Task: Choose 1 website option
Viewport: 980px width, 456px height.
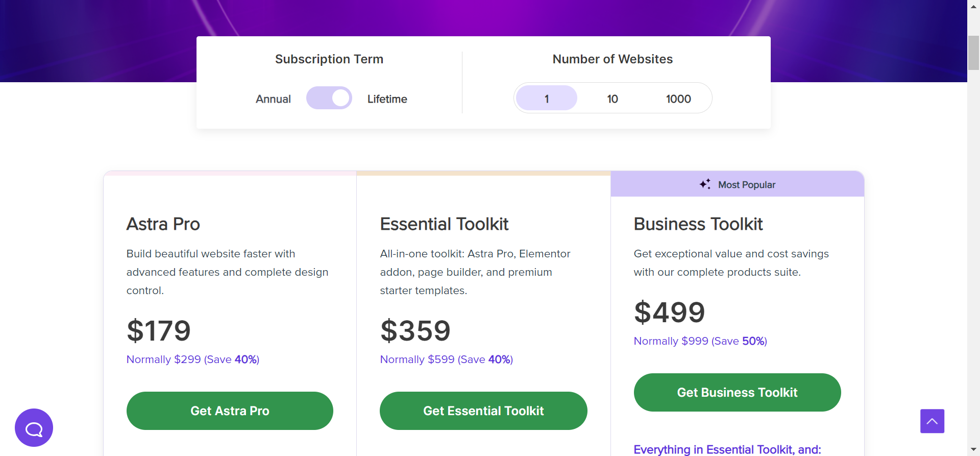Action: pyautogui.click(x=547, y=99)
